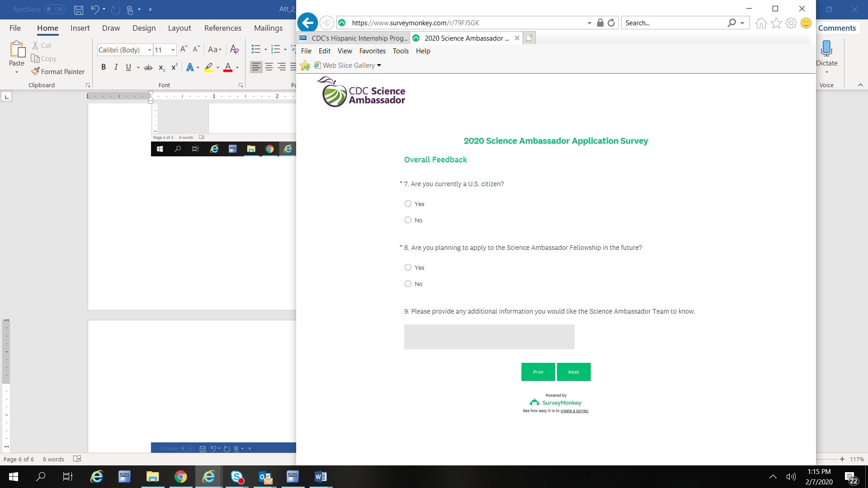Click the green Next survey button
Image resolution: width=868 pixels, height=488 pixels.
(573, 372)
